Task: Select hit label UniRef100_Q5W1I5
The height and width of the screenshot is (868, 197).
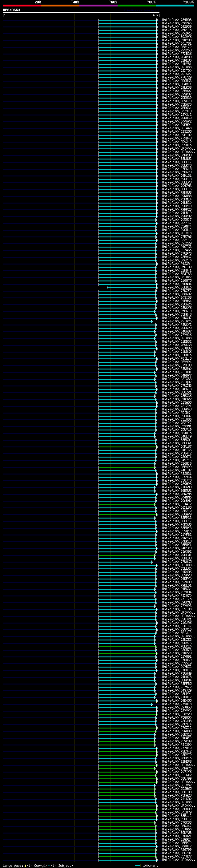Action: 177,30
